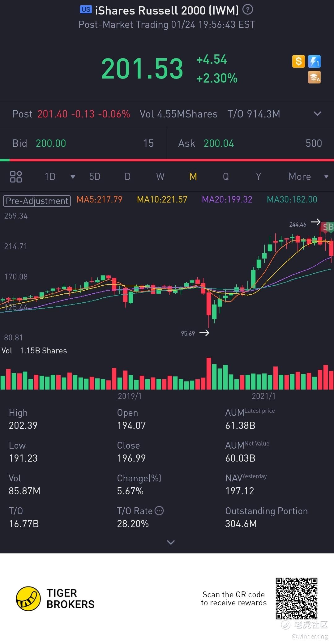Tap the AUM net value 60.03B
334x644 pixels.
pyautogui.click(x=240, y=458)
